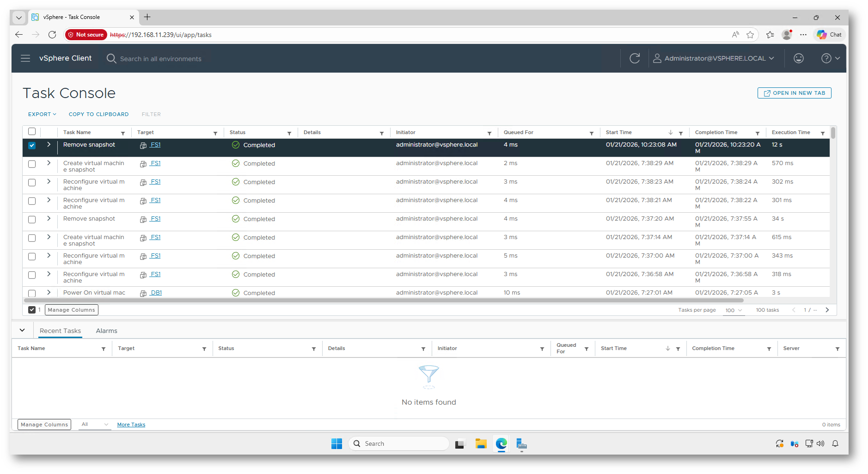Open the help question mark menu

click(830, 58)
